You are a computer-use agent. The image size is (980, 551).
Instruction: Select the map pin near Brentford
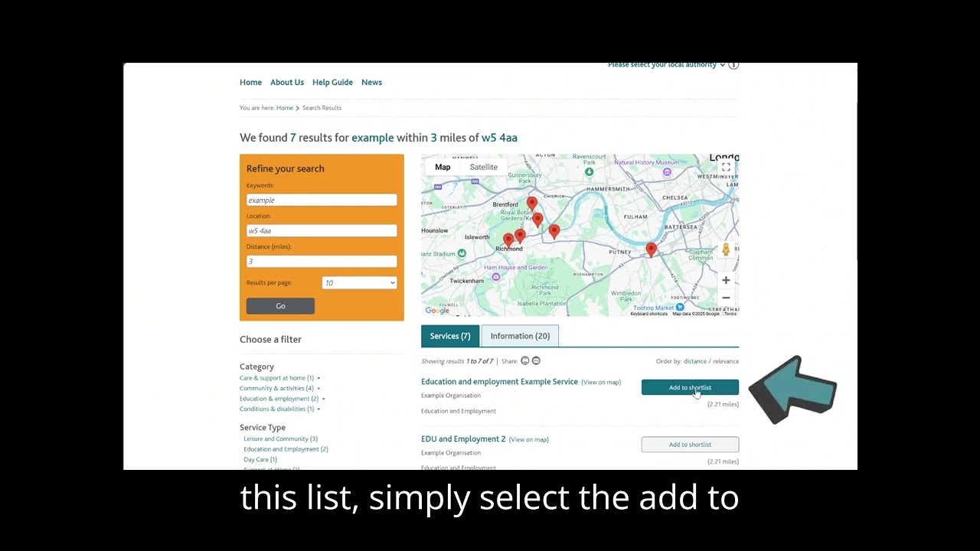531,204
